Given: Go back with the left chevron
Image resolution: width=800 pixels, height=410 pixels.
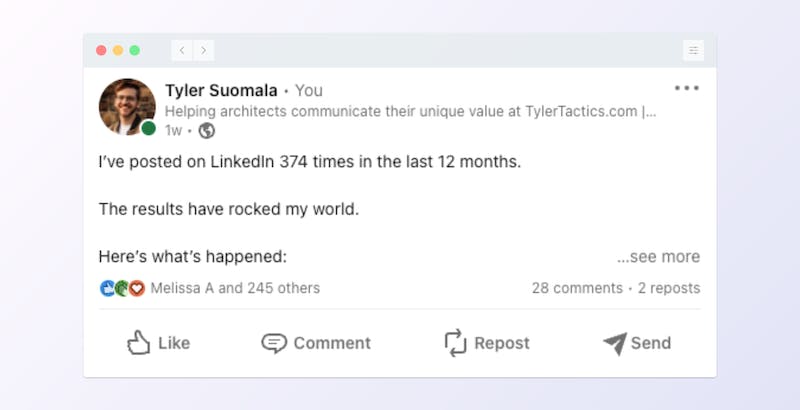Looking at the screenshot, I should pos(182,50).
